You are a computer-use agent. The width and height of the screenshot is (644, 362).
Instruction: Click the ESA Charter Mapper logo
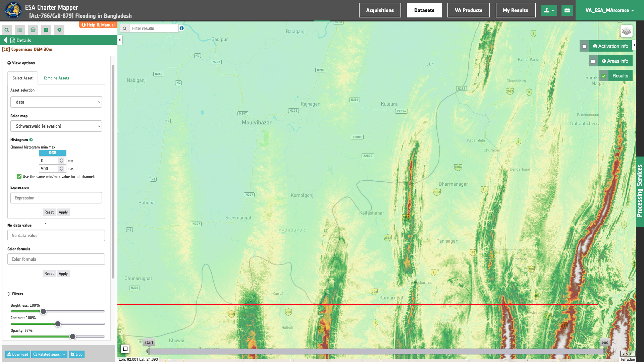tap(13, 10)
